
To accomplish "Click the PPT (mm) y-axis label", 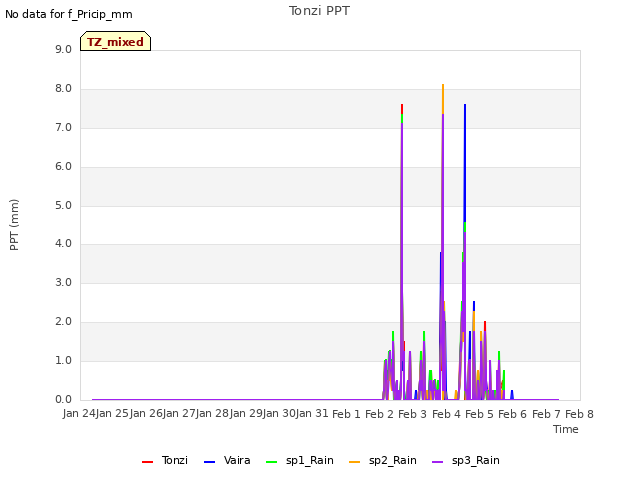I will tap(14, 224).
